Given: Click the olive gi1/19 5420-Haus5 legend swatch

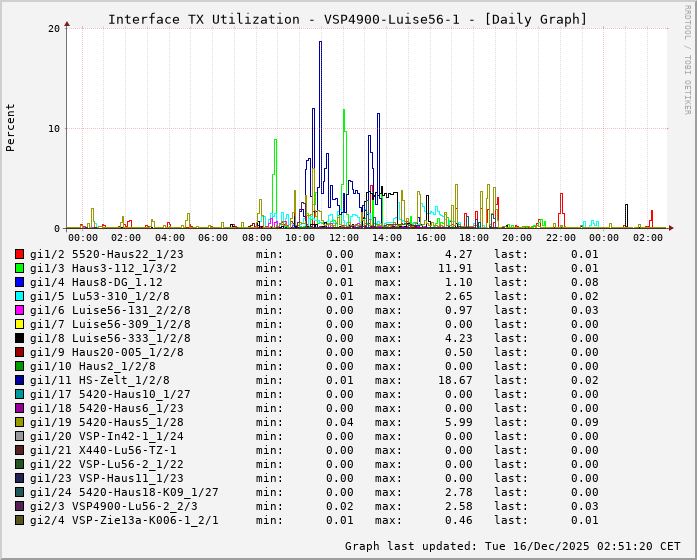Looking at the screenshot, I should tap(20, 422).
